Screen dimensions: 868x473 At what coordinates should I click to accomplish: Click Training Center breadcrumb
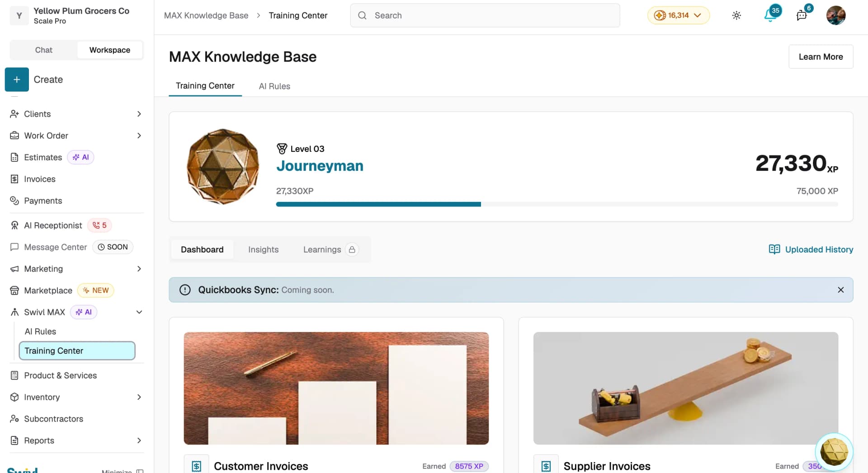pos(298,15)
